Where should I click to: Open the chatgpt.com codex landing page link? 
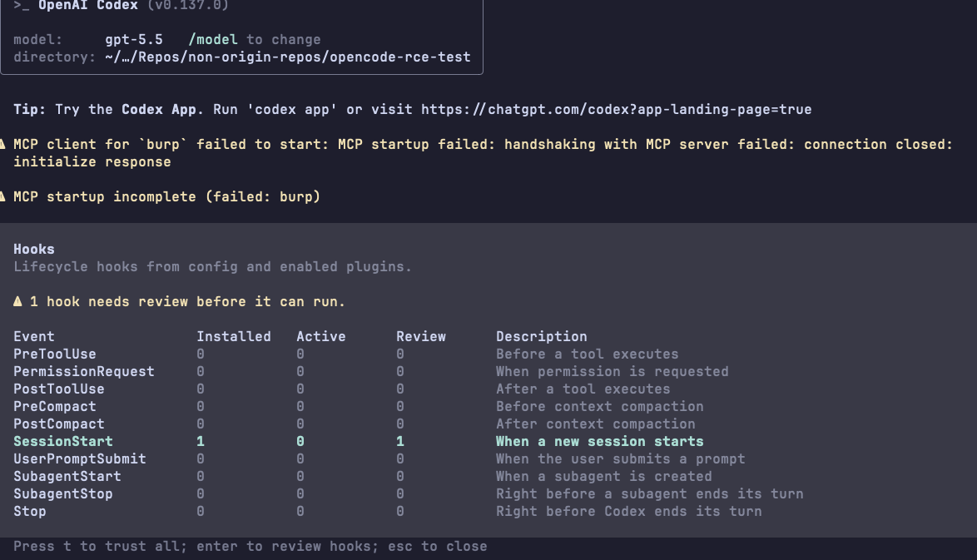coord(616,110)
